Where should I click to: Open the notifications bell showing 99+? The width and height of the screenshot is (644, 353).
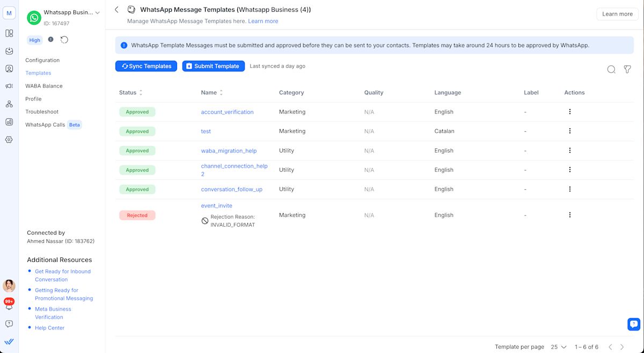click(x=9, y=305)
